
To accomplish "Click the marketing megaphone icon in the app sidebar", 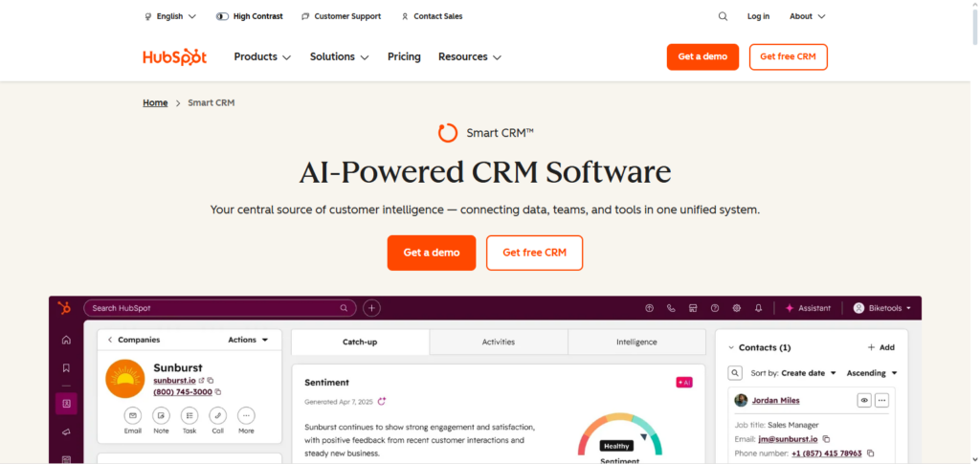I will pos(66,432).
